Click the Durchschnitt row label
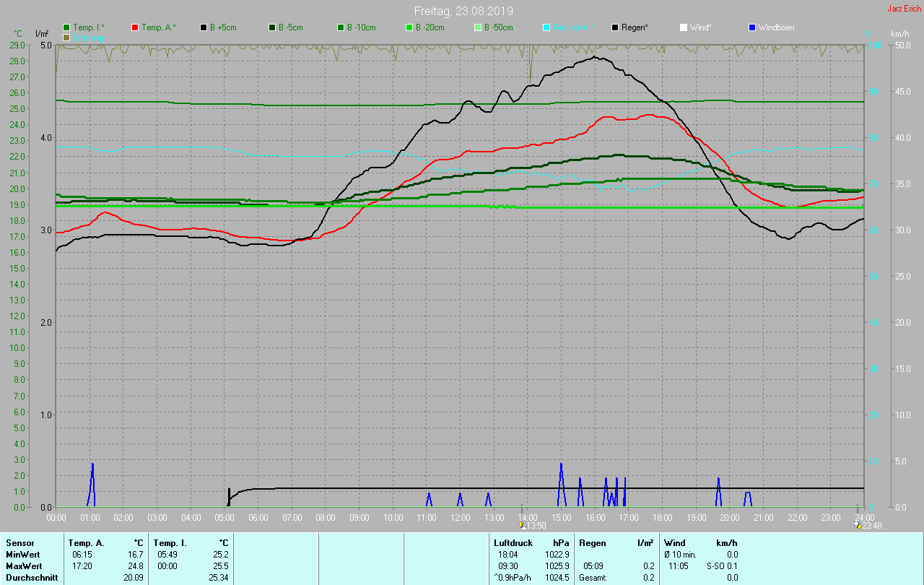Screen dimensions: 924x585 [x=32, y=578]
